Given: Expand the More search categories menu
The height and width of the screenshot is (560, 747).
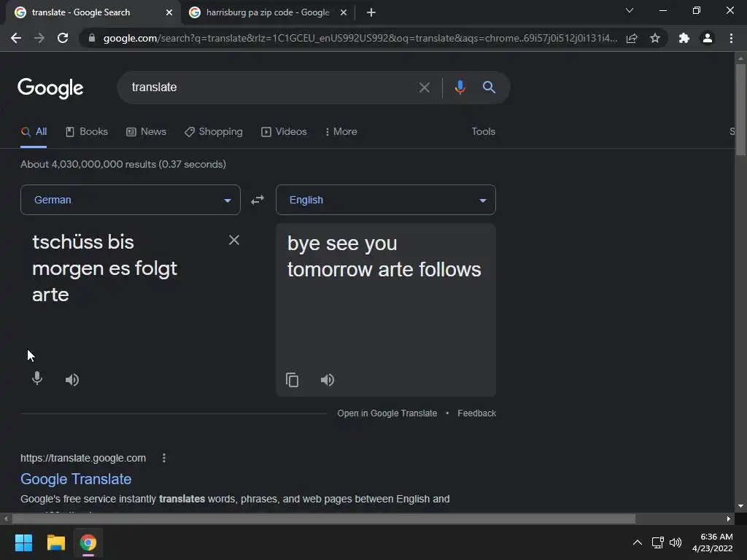Looking at the screenshot, I should point(341,131).
